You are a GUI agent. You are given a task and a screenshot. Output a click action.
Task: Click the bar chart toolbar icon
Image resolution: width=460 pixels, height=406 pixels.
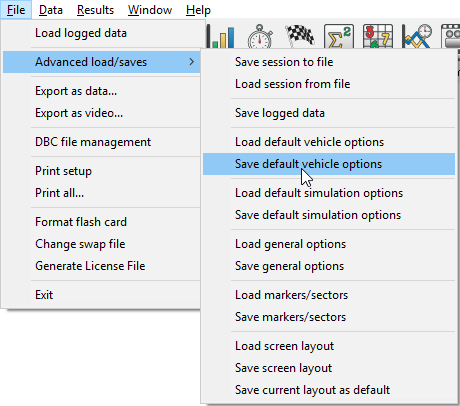pos(221,36)
